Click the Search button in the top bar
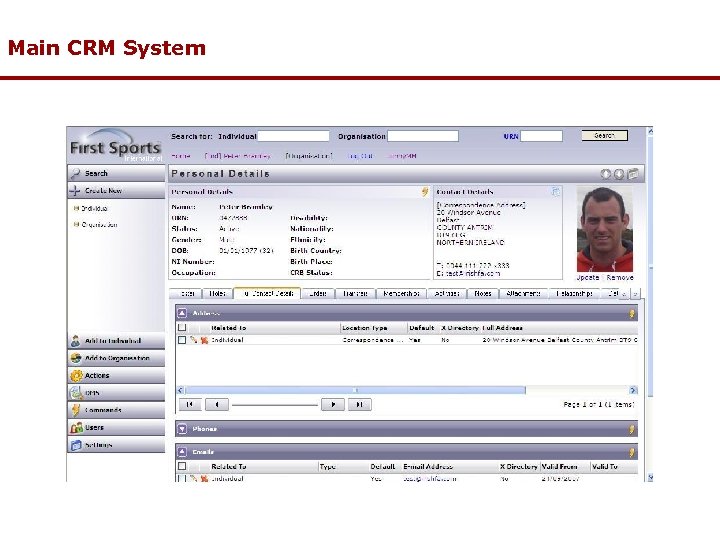720x540 pixels. (x=604, y=135)
